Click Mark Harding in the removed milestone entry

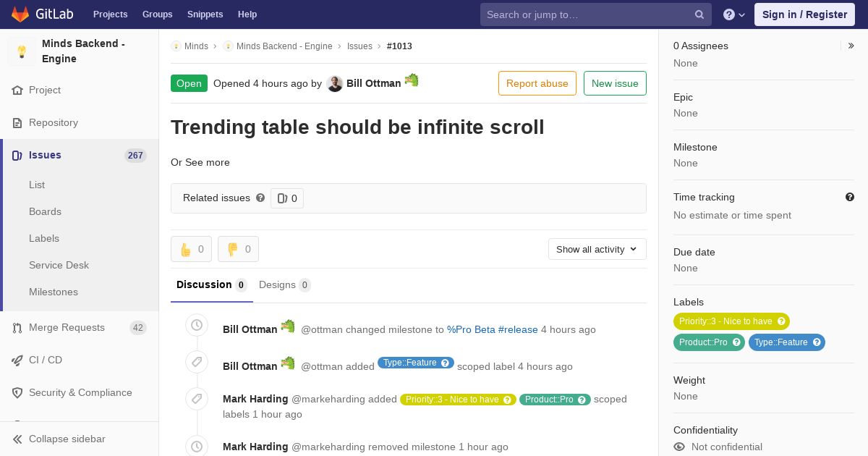pos(255,447)
